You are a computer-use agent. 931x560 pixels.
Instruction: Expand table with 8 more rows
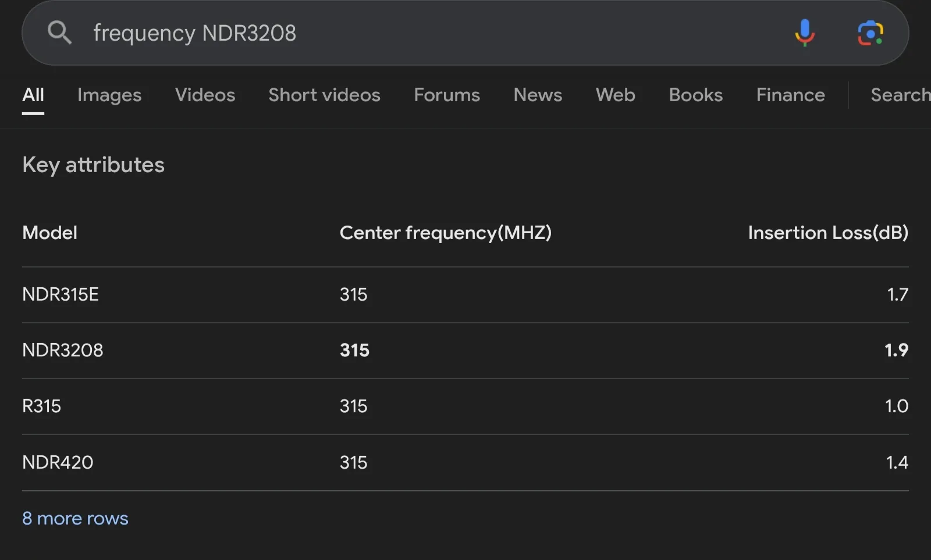75,518
